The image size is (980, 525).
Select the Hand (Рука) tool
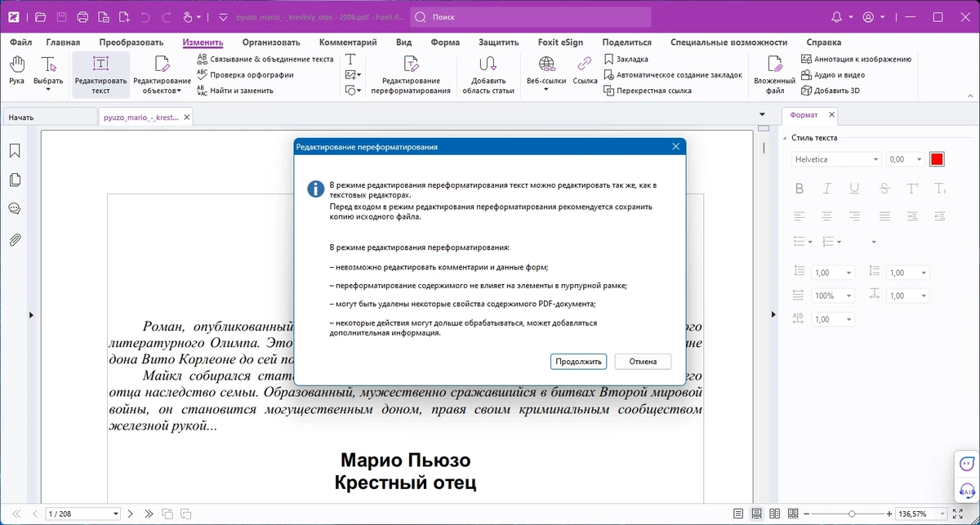coord(16,71)
